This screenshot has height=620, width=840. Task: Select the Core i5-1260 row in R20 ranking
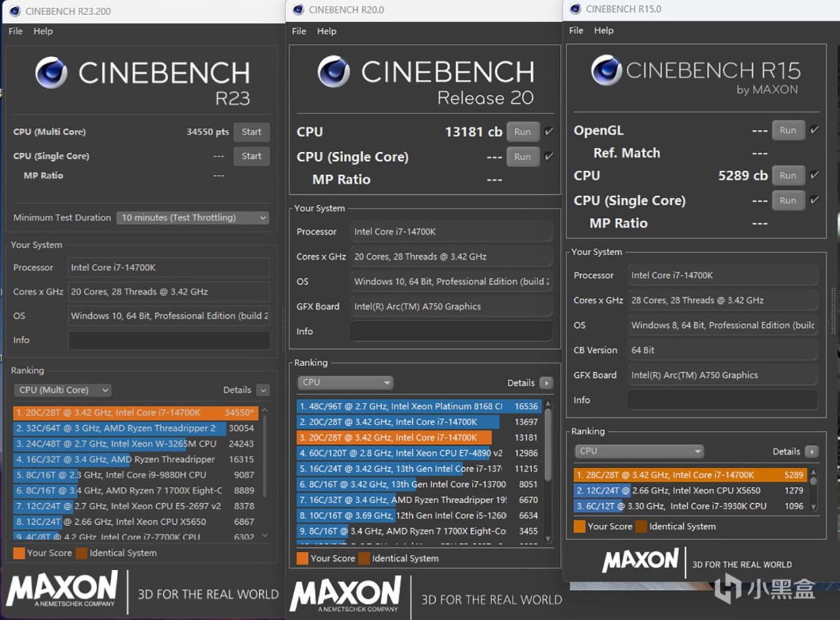[419, 516]
